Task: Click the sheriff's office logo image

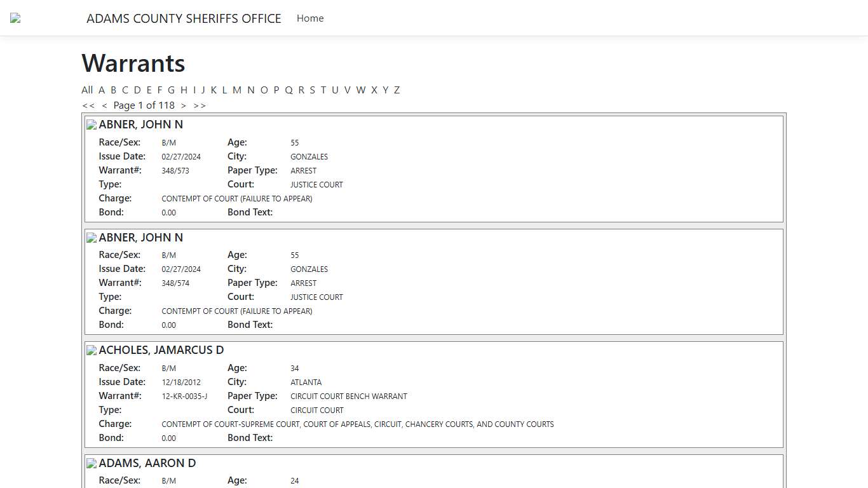Action: point(14,18)
